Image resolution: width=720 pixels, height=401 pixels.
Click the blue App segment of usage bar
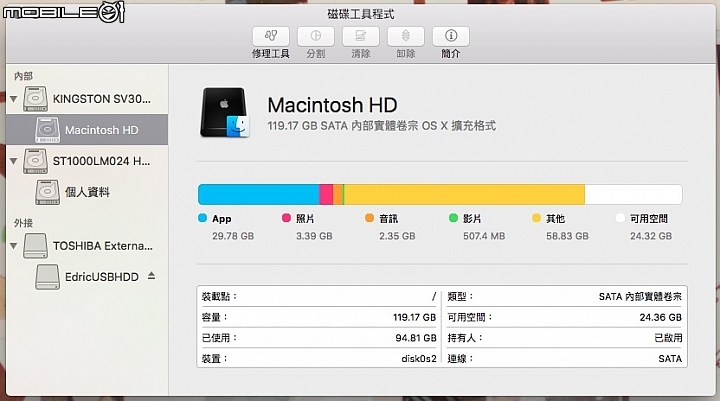pyautogui.click(x=259, y=194)
